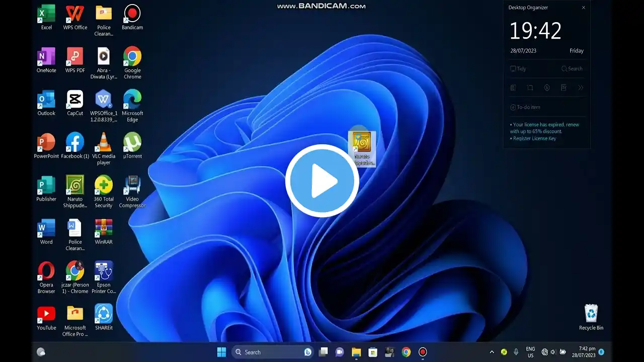
Task: Open the notes icon in Desktop Organizer
Action: coord(513,87)
